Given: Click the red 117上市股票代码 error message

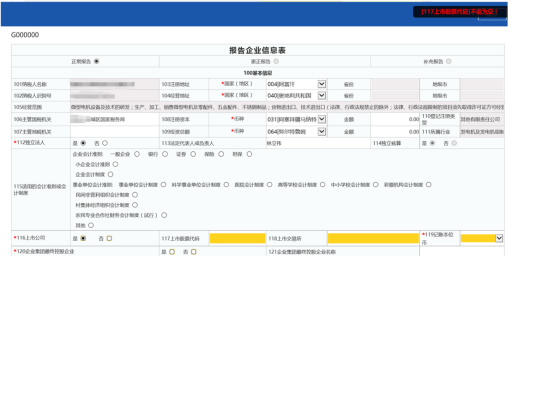Looking at the screenshot, I should (459, 12).
